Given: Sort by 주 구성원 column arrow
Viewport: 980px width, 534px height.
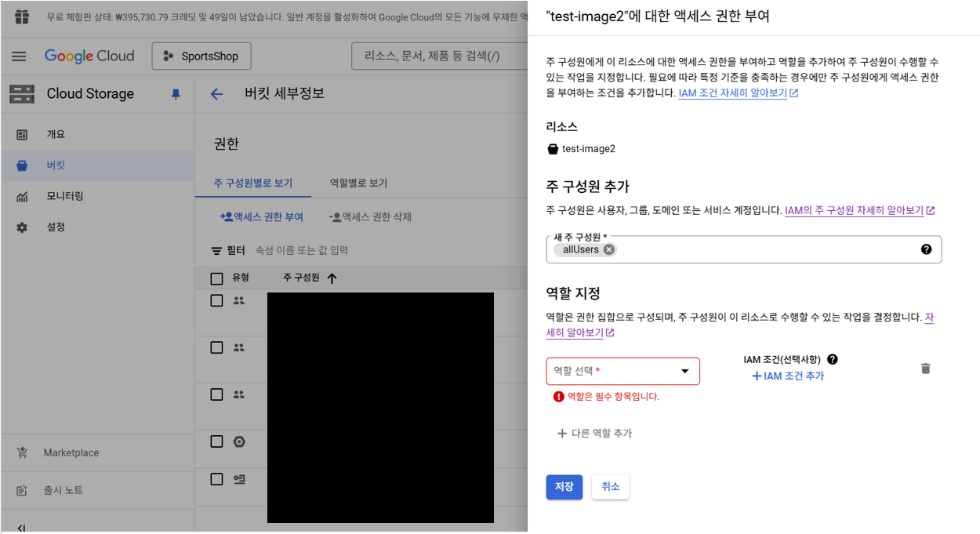Looking at the screenshot, I should (332, 278).
